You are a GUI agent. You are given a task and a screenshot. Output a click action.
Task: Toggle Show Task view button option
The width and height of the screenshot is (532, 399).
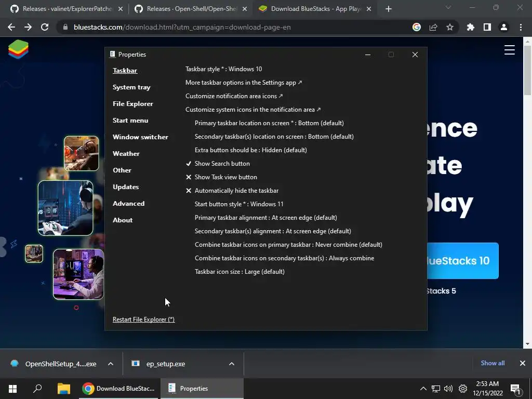tap(221, 177)
